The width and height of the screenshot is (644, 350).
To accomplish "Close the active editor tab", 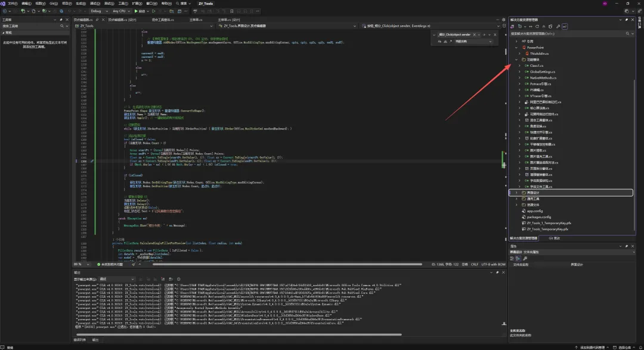I will [x=103, y=20].
